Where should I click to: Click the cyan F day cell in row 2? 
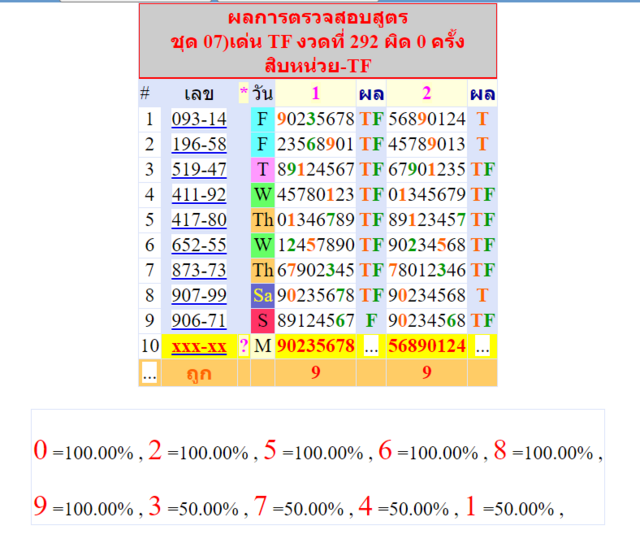[x=262, y=145]
